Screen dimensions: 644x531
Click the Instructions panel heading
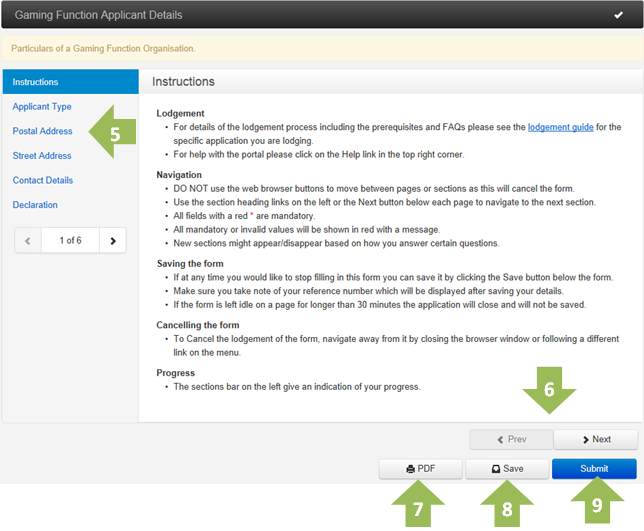coord(183,82)
